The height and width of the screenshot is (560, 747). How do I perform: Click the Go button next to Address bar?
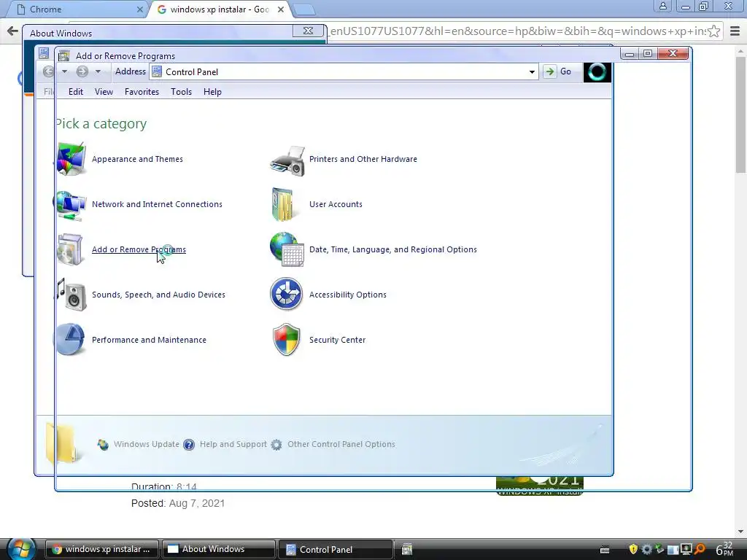pos(558,71)
